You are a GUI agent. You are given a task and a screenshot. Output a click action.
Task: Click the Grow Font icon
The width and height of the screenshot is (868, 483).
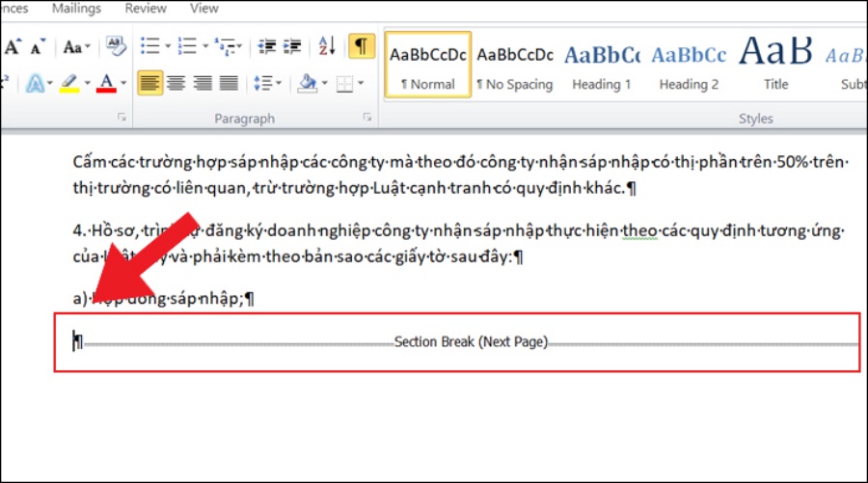click(14, 46)
